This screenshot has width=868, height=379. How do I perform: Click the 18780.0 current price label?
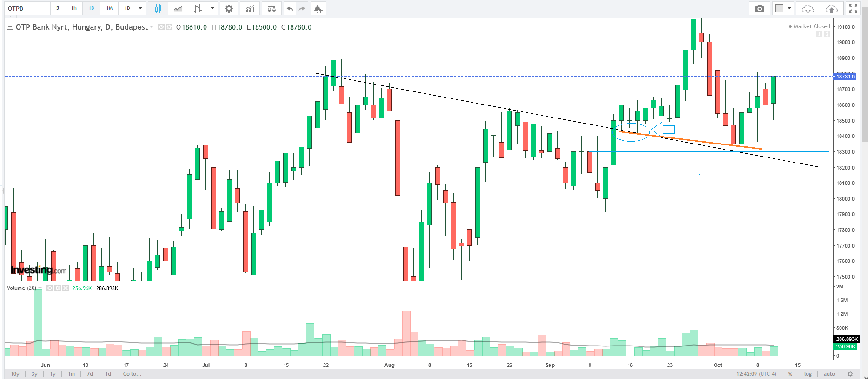[x=846, y=77]
